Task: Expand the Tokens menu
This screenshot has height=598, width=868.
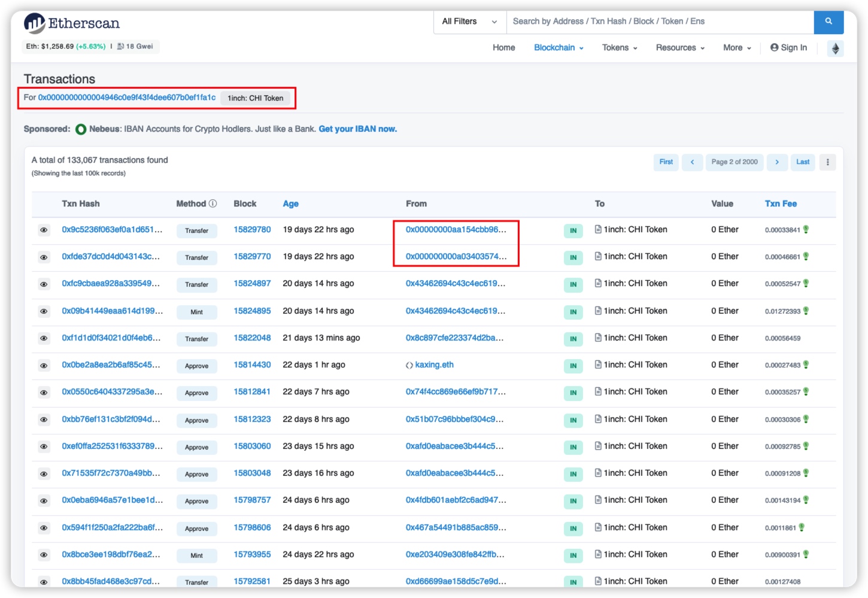Action: click(620, 48)
